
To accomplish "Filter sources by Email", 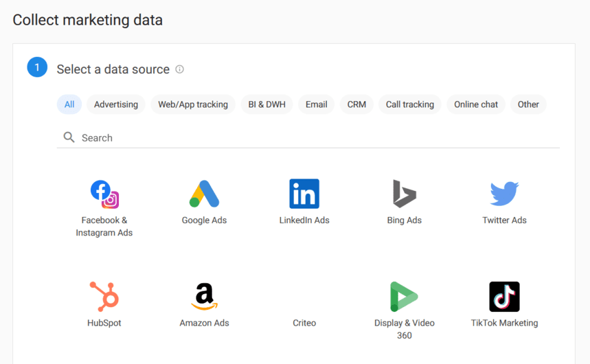I will (x=317, y=104).
